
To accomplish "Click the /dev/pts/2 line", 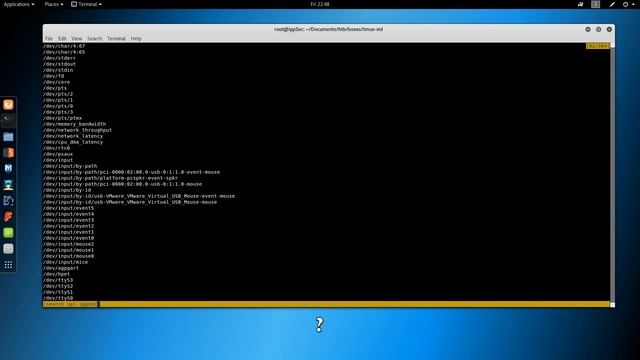I will tap(58, 94).
